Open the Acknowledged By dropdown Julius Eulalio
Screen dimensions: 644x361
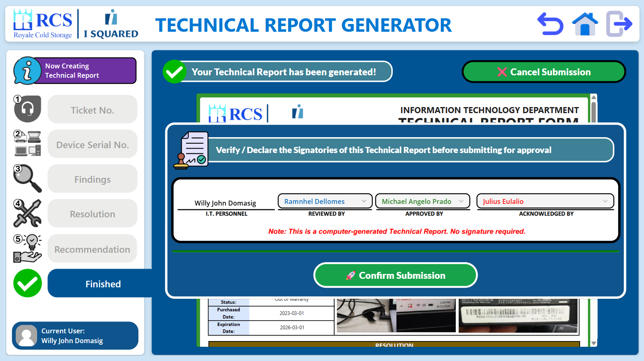point(545,201)
